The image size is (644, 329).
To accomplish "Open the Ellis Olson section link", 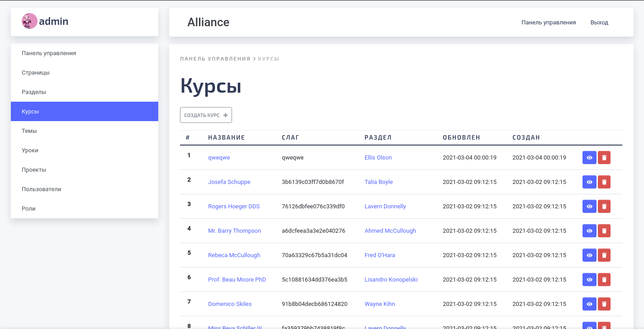I will point(378,158).
